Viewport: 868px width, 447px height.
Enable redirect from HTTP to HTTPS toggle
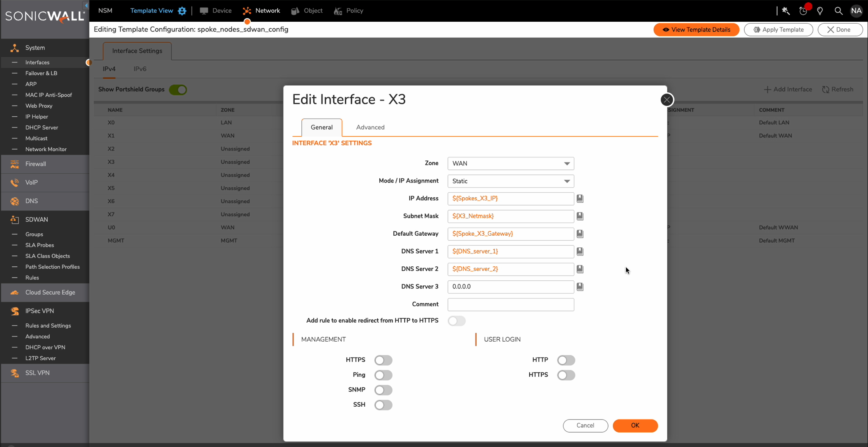(456, 321)
